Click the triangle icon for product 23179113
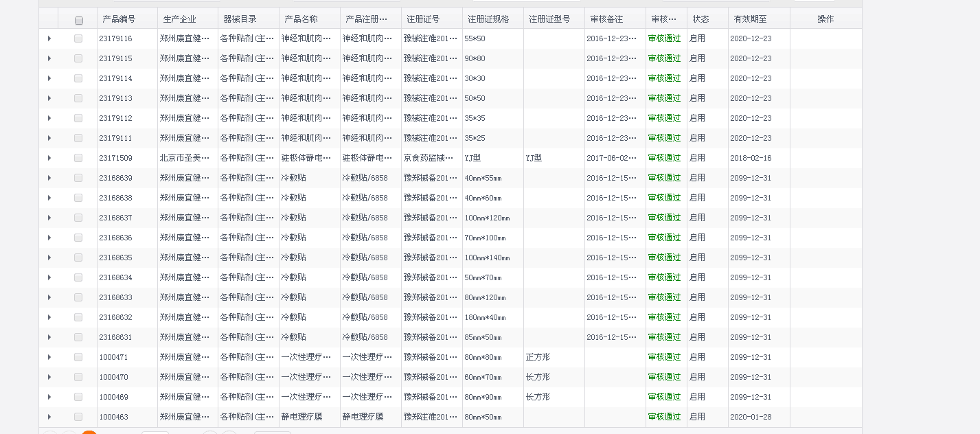980x434 pixels. [49, 98]
